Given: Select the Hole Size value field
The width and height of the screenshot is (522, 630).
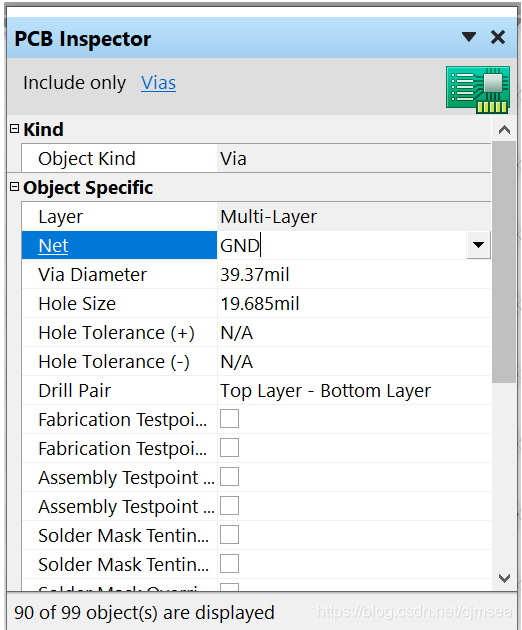Looking at the screenshot, I should 354,303.
